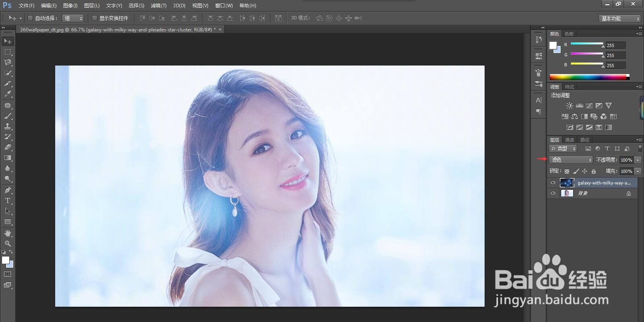Click the B channel value field
The width and height of the screenshot is (644, 322).
point(615,66)
